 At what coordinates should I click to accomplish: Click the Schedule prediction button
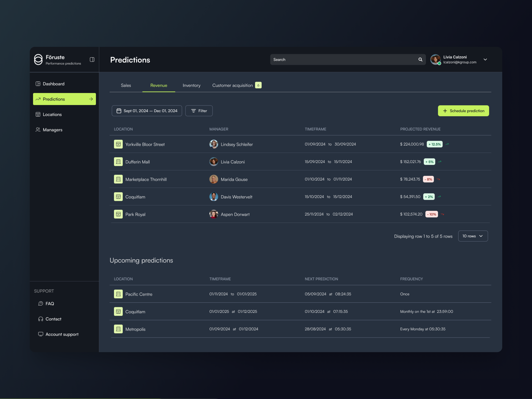[x=463, y=111]
